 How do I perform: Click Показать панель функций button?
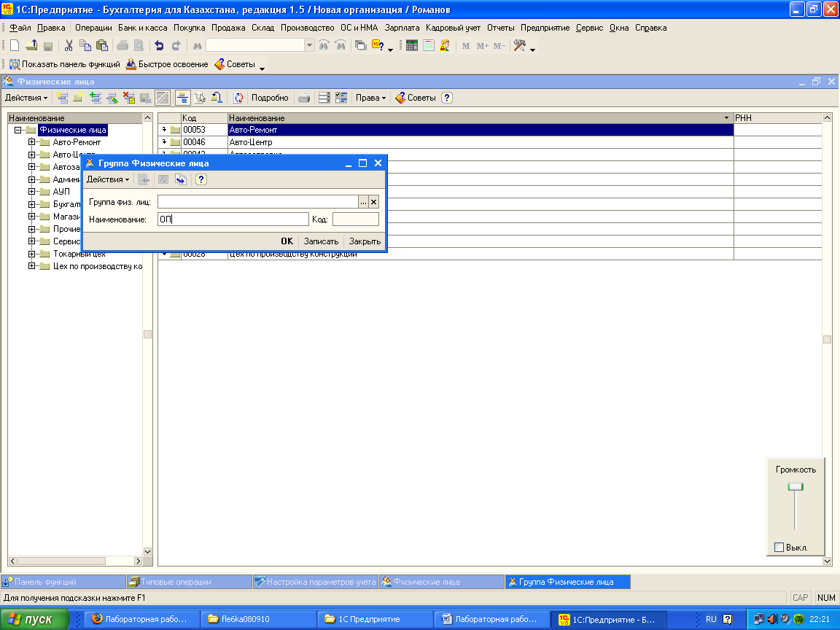pyautogui.click(x=64, y=64)
